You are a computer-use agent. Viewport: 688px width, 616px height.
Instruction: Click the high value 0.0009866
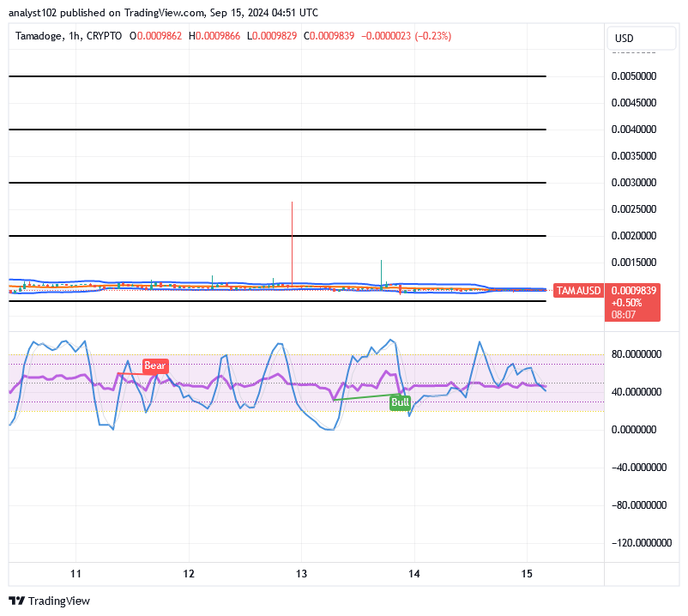point(218,36)
